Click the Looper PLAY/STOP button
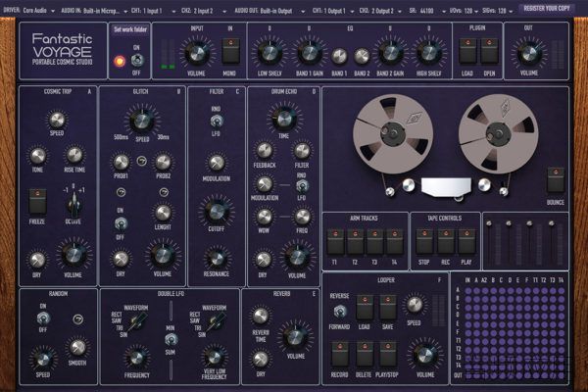This screenshot has height=392, width=588. point(387,354)
